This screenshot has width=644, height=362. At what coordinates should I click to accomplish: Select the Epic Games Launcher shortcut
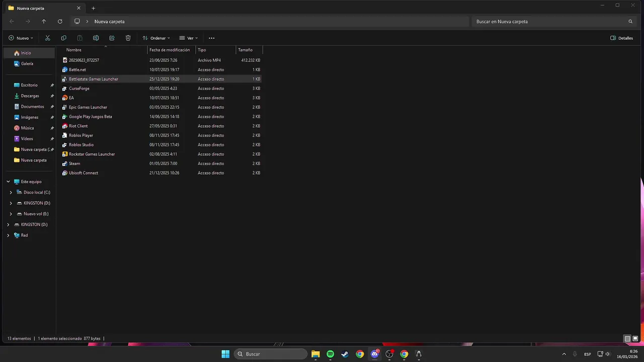point(161,107)
